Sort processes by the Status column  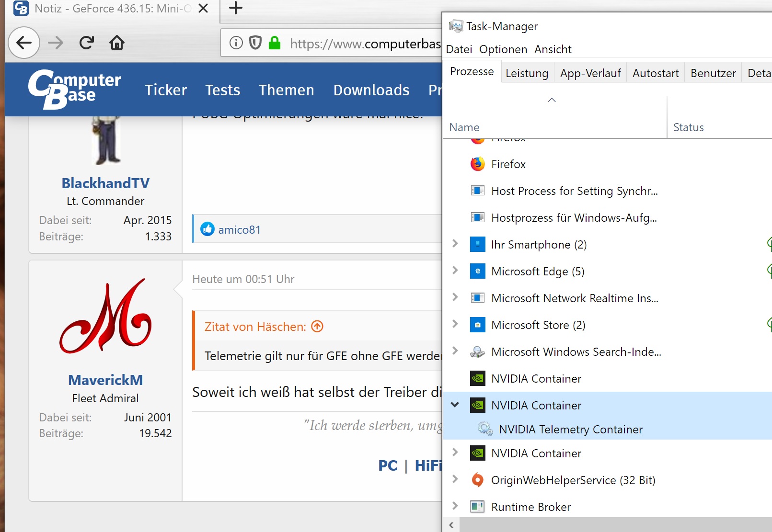[689, 127]
